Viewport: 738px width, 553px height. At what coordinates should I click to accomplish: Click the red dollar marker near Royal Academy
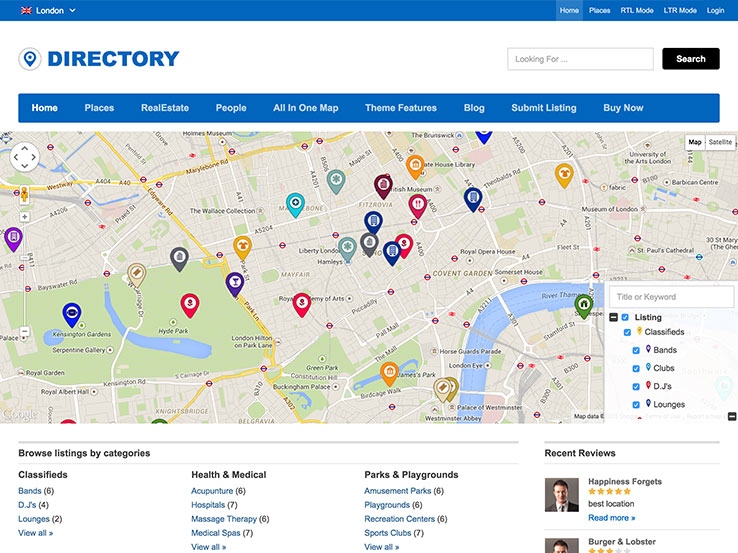(302, 304)
